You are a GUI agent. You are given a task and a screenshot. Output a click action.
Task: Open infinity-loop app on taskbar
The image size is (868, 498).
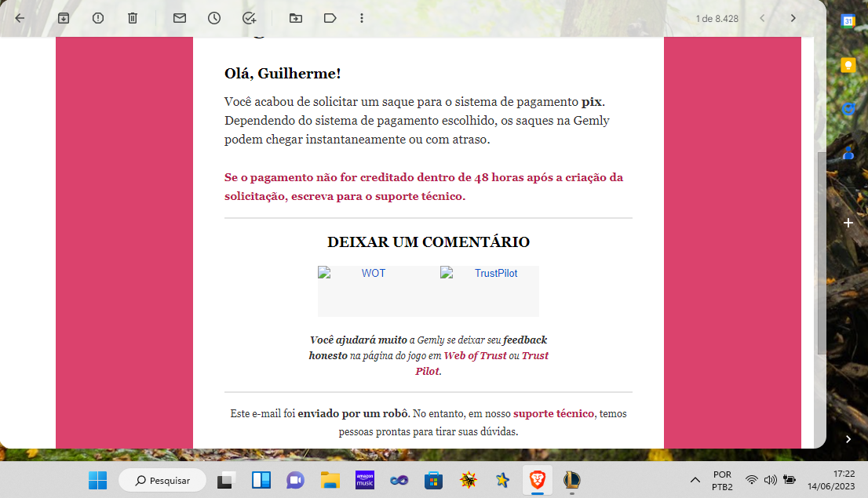(x=399, y=480)
